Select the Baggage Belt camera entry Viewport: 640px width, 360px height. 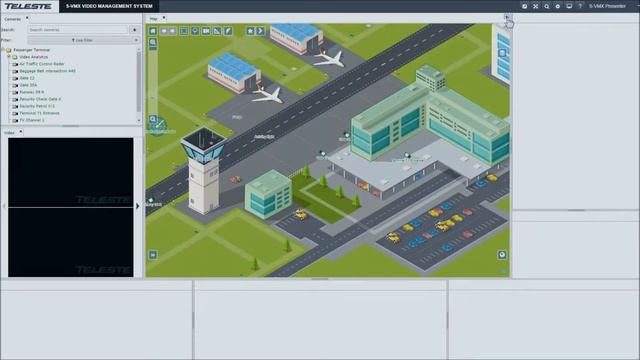tap(47, 71)
